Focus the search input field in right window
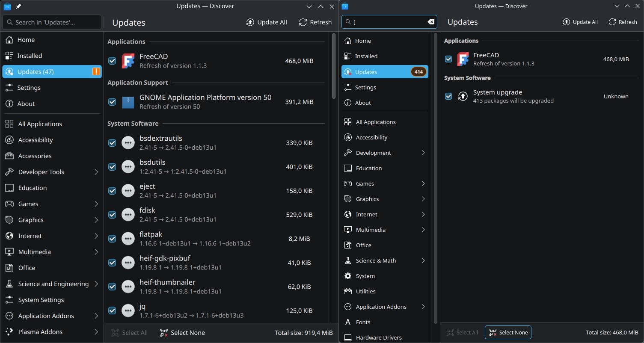Image resolution: width=644 pixels, height=343 pixels. click(389, 22)
